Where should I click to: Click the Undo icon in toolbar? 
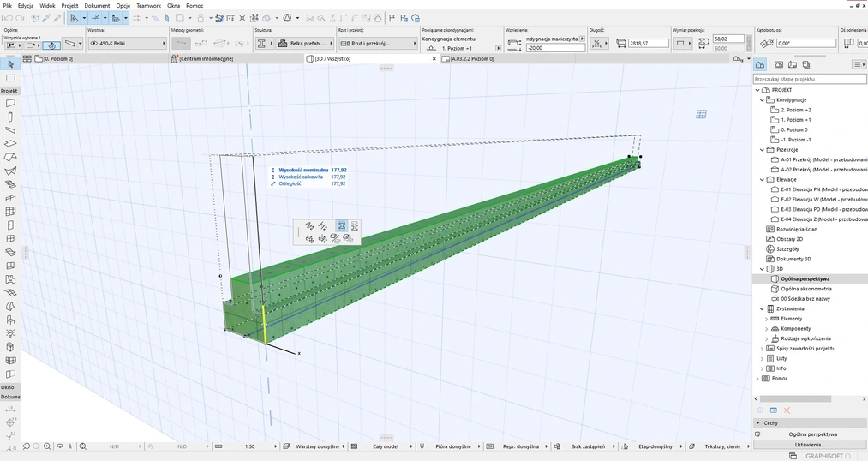pyautogui.click(x=7, y=18)
